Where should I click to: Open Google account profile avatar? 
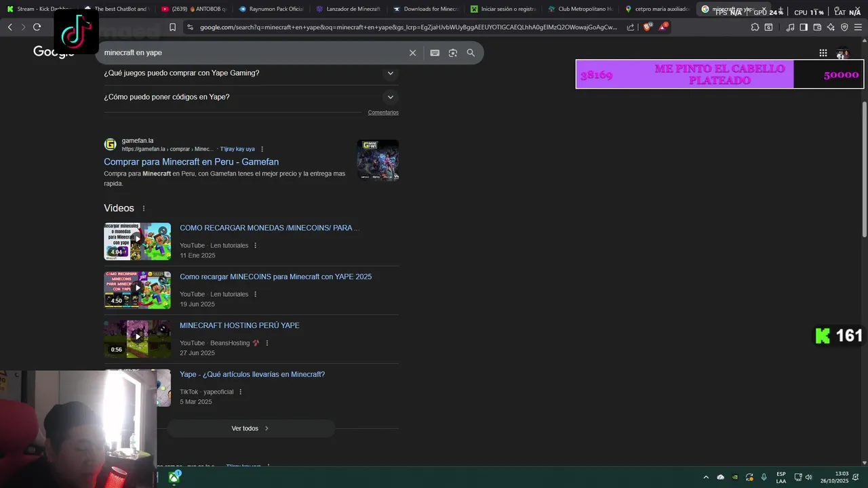tap(843, 53)
